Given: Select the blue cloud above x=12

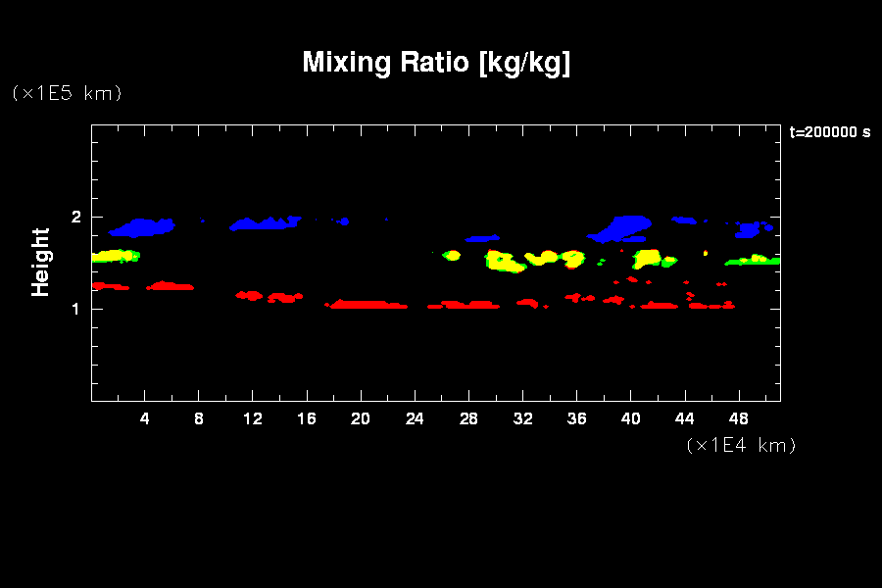Looking at the screenshot, I should click(x=265, y=223).
